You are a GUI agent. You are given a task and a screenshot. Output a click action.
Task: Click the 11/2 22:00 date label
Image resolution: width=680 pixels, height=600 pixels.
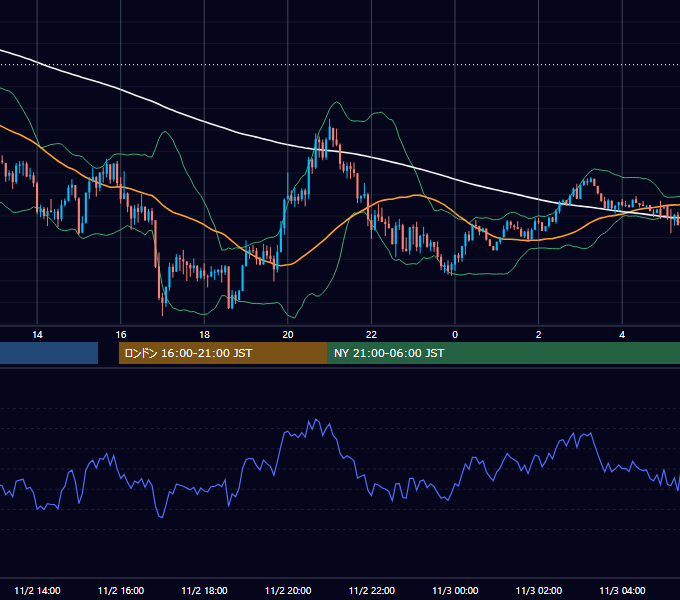point(372,590)
